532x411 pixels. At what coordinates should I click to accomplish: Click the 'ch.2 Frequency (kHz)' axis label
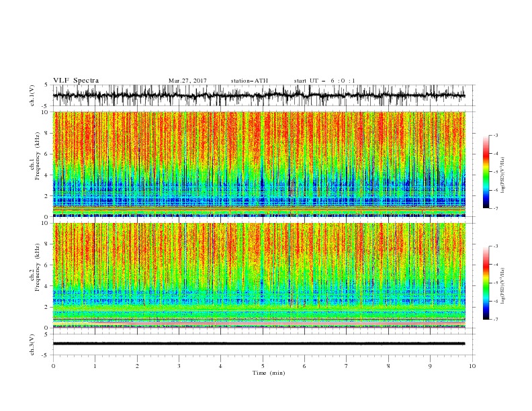click(x=34, y=267)
